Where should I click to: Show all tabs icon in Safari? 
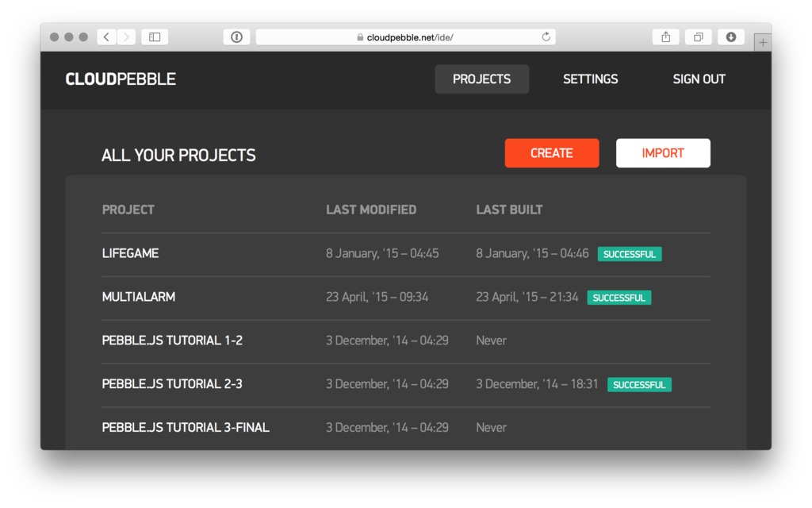pyautogui.click(x=699, y=37)
